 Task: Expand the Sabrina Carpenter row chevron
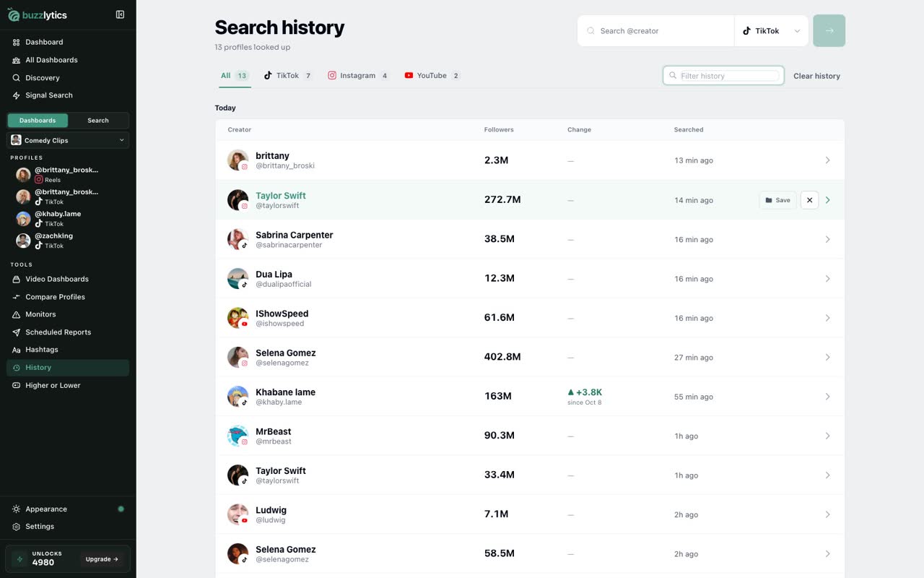[x=827, y=239]
